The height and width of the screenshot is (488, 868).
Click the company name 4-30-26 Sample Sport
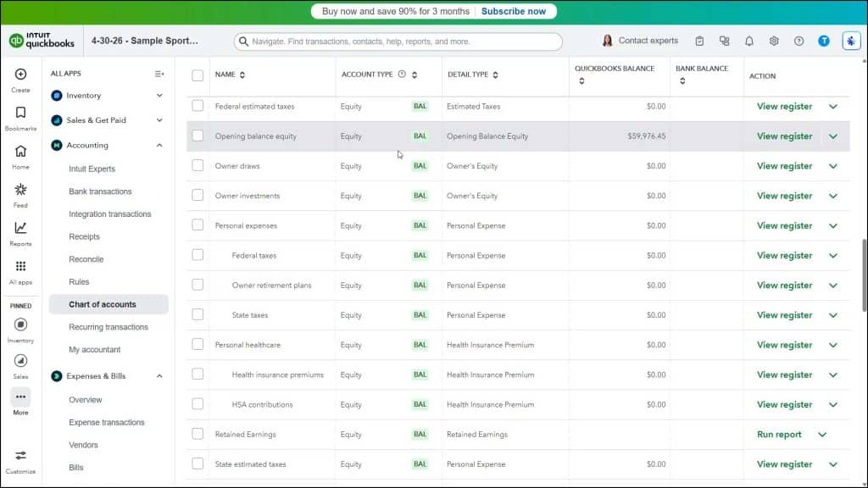click(x=144, y=41)
